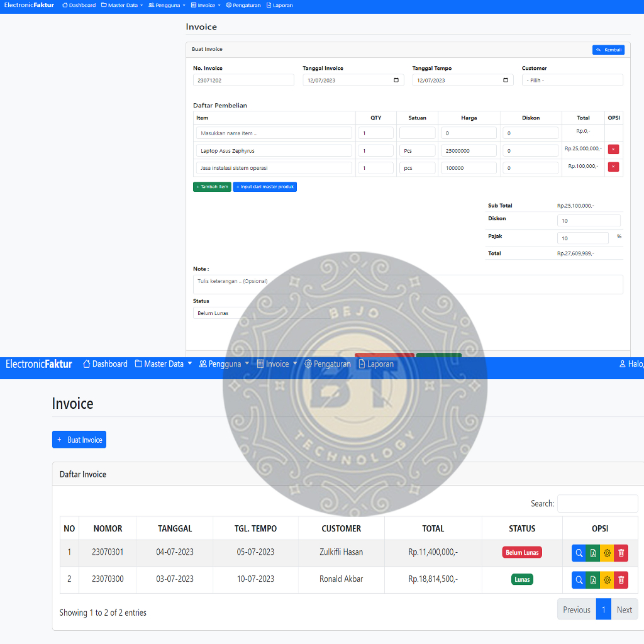Screen dimensions: 644x644
Task: Click magnifier view icon for invoice 23070301
Action: 579,553
